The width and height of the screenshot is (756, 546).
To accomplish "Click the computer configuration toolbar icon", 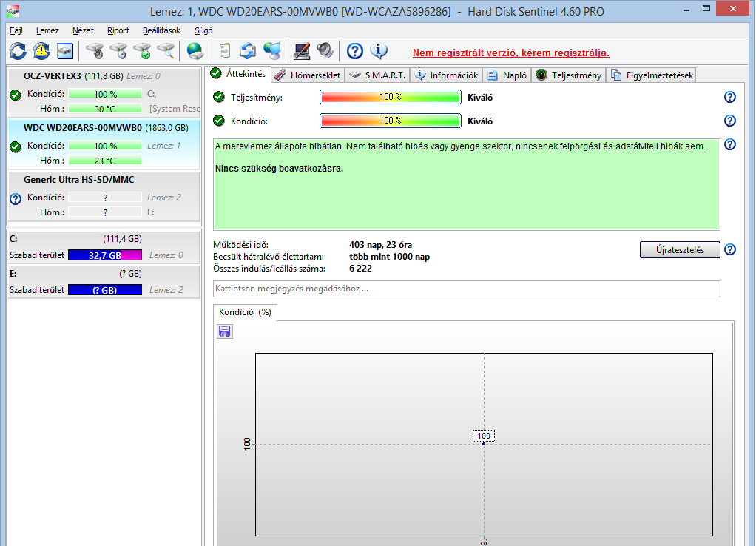I will point(302,50).
